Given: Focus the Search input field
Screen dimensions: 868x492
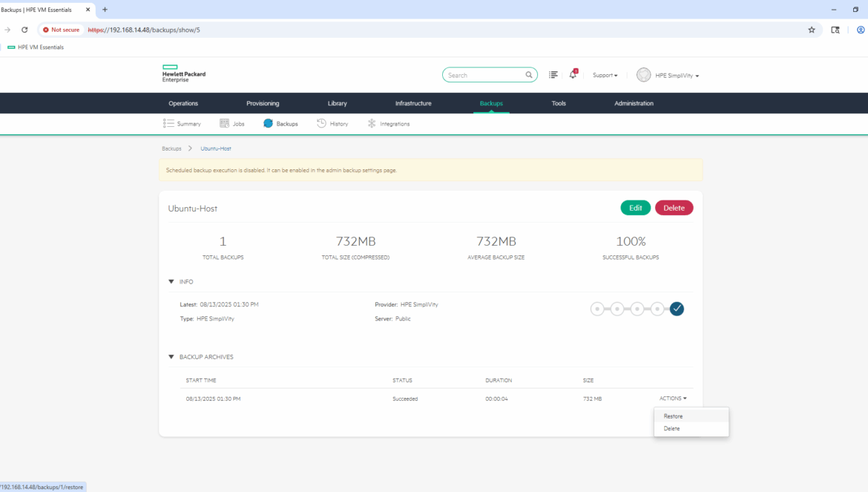Looking at the screenshot, I should click(x=484, y=75).
